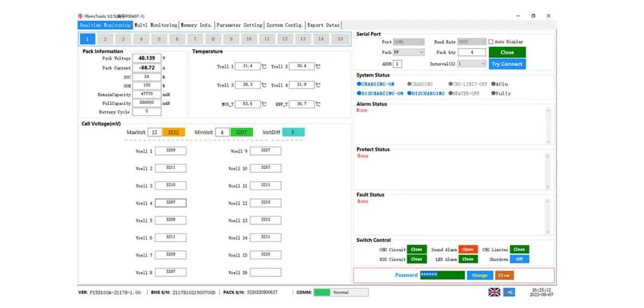Image resolution: width=644 pixels, height=308 pixels.
Task: Open the Port dropdown
Action: click(x=409, y=42)
